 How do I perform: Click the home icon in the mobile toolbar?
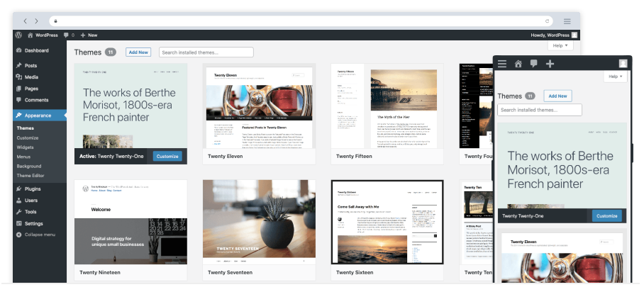click(518, 64)
